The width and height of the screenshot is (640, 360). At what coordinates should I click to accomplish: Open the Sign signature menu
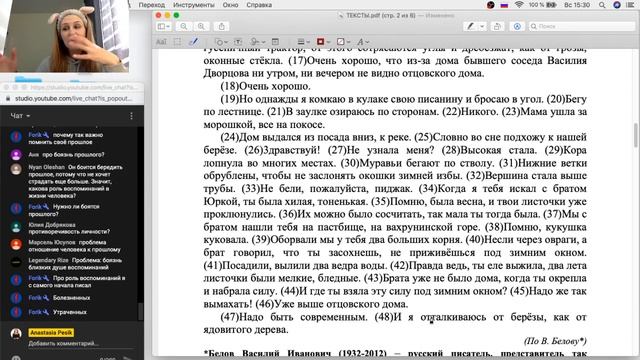(x=258, y=42)
